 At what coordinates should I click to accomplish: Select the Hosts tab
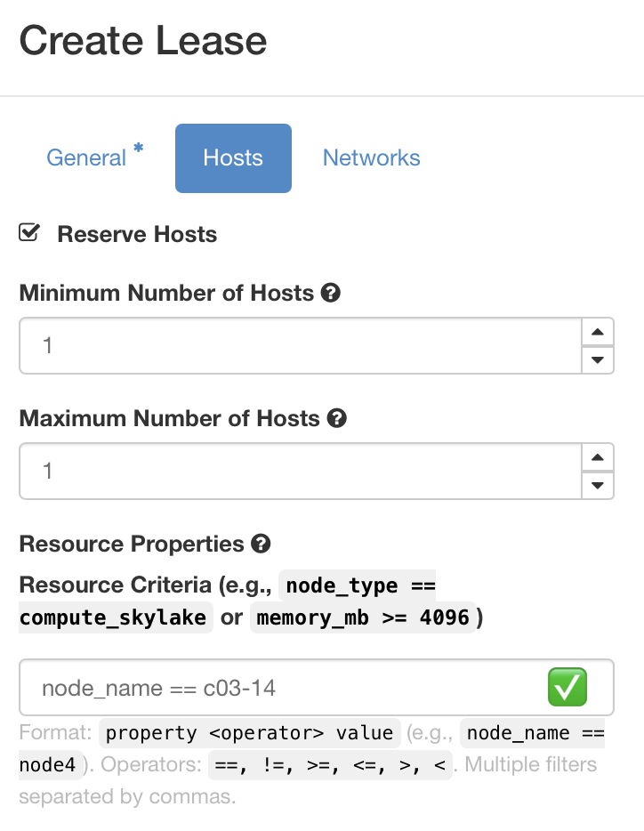[233, 157]
